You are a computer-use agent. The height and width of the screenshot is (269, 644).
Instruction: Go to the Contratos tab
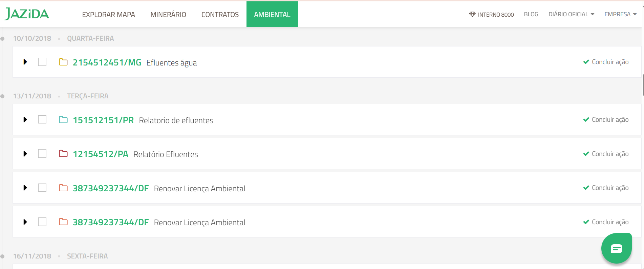[220, 14]
